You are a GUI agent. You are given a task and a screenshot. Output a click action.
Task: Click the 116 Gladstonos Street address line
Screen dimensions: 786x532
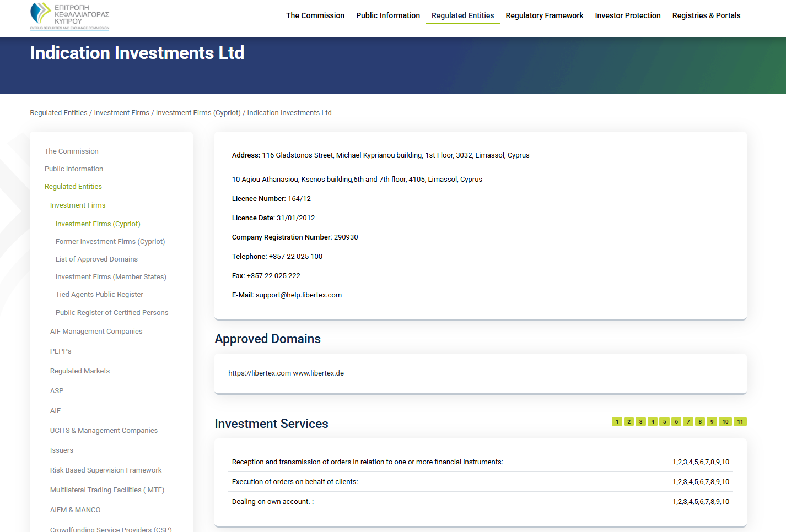pyautogui.click(x=380, y=155)
